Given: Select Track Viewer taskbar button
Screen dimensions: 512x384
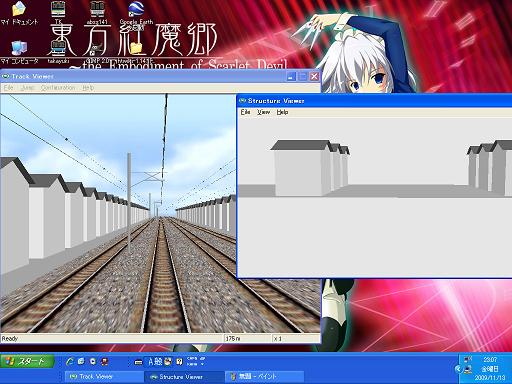Looking at the screenshot, I should [103, 377].
